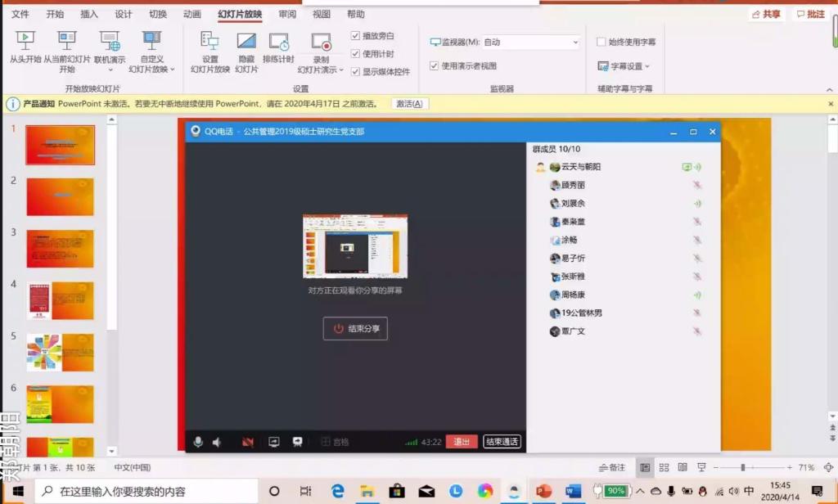
Task: Click the Windows Start button
Action: click(x=17, y=491)
